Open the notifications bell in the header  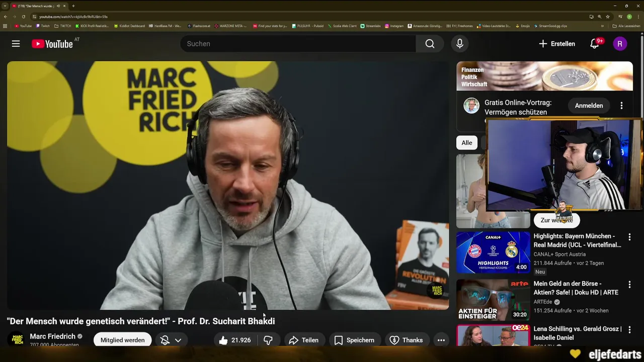click(595, 44)
